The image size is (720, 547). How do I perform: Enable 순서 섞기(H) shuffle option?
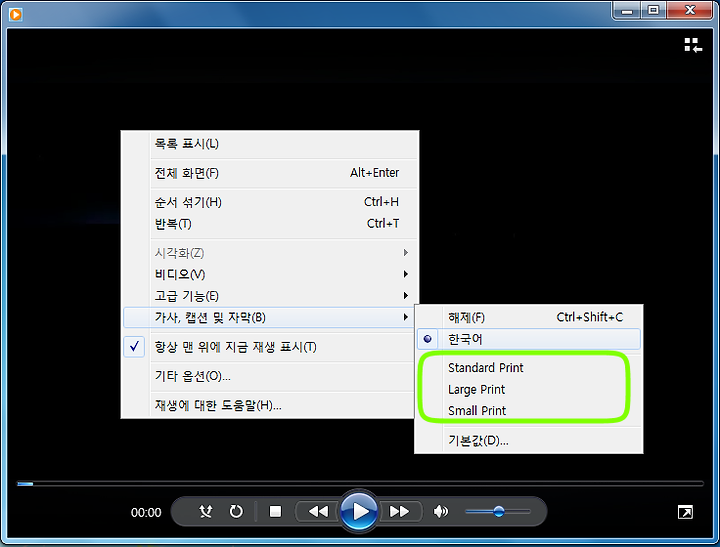pyautogui.click(x=270, y=202)
